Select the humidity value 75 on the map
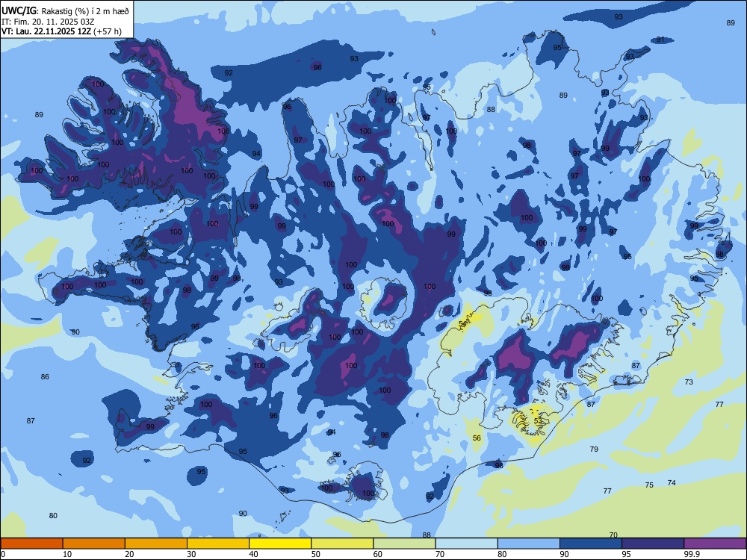The image size is (747, 560). pyautogui.click(x=649, y=485)
